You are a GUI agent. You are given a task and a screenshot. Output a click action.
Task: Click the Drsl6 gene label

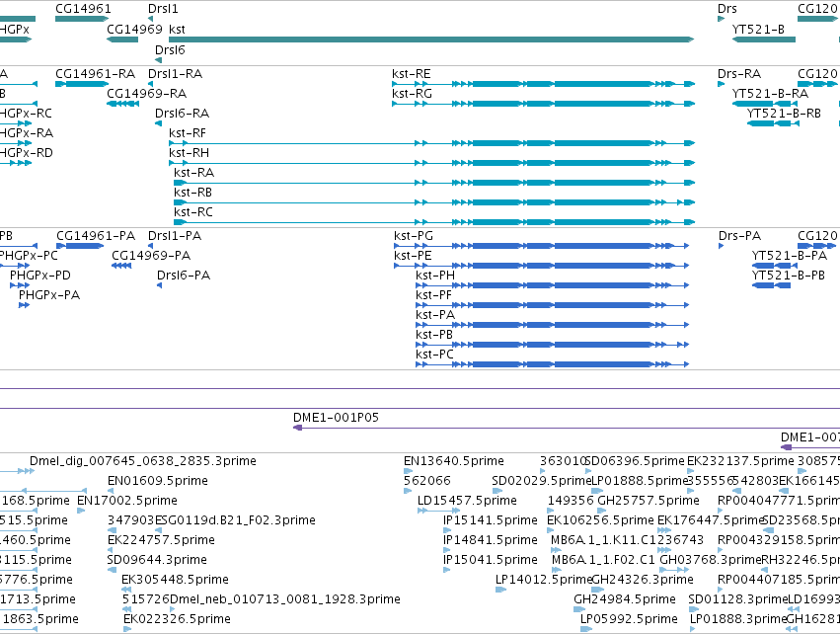click(170, 49)
